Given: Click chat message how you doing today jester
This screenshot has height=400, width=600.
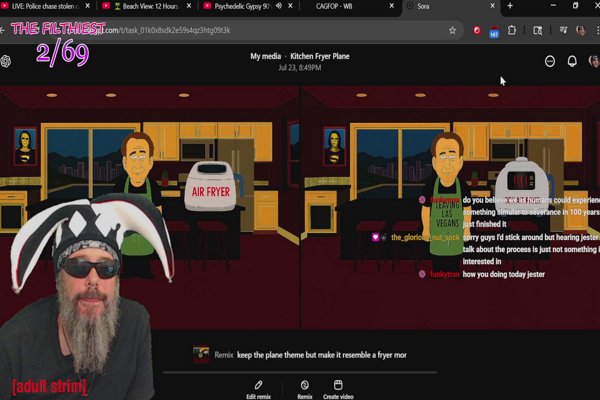Looking at the screenshot, I should click(x=504, y=274).
